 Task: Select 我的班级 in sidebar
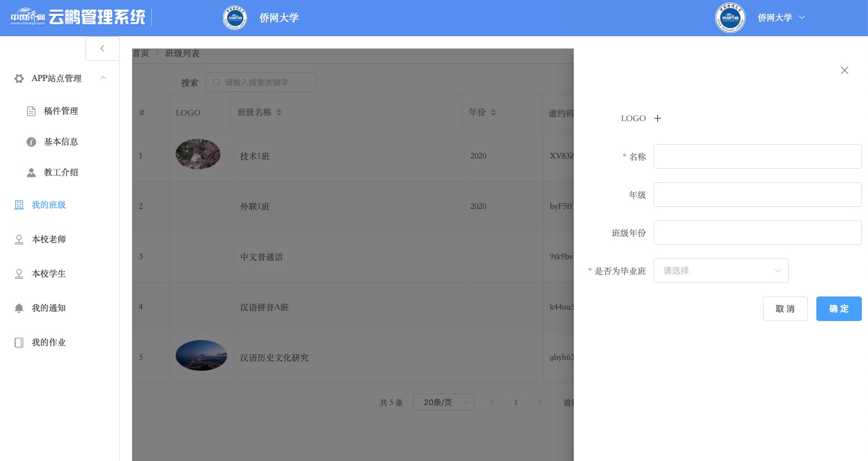(x=60, y=205)
